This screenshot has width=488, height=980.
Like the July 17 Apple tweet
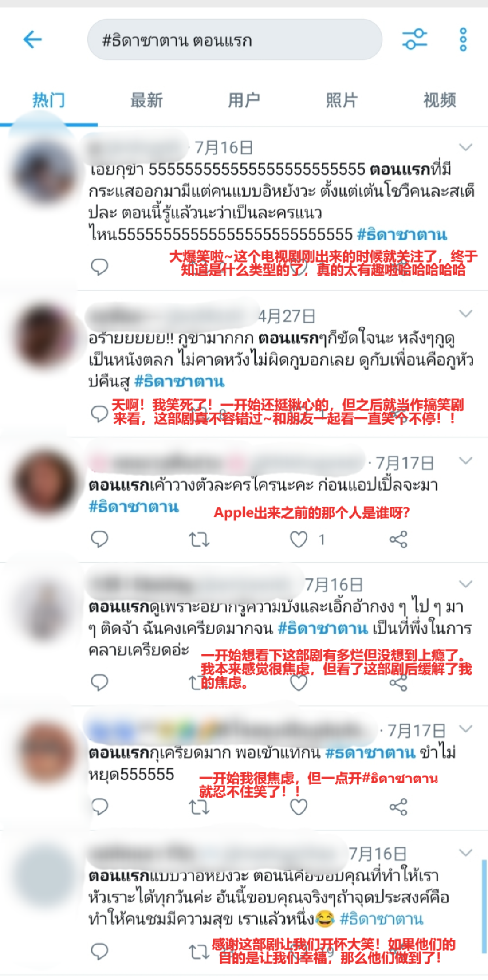point(299,539)
